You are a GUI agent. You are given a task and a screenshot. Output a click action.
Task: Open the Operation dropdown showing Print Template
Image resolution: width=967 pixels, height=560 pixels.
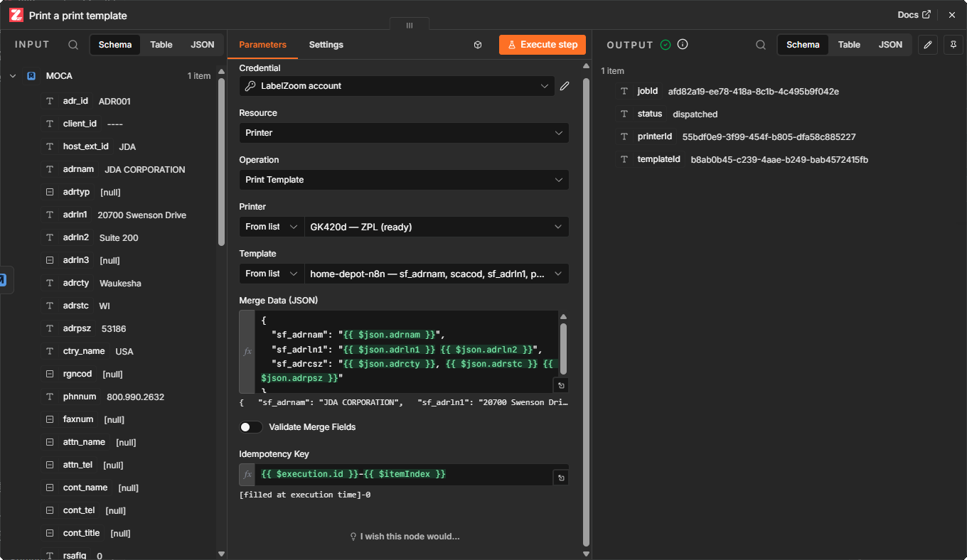404,180
